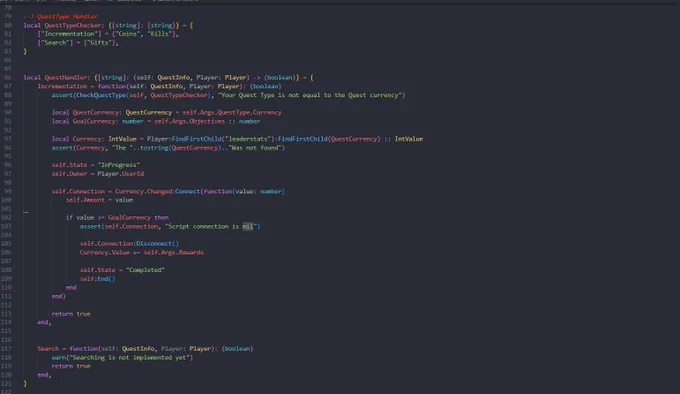Click "return true" on line 113
Screen dimensions: 680x394
[x=71, y=314]
